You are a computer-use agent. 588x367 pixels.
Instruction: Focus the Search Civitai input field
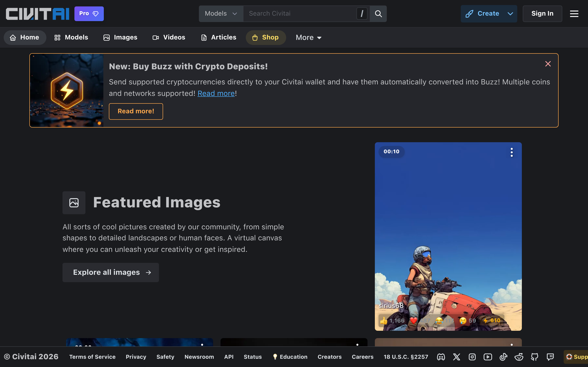tap(300, 14)
